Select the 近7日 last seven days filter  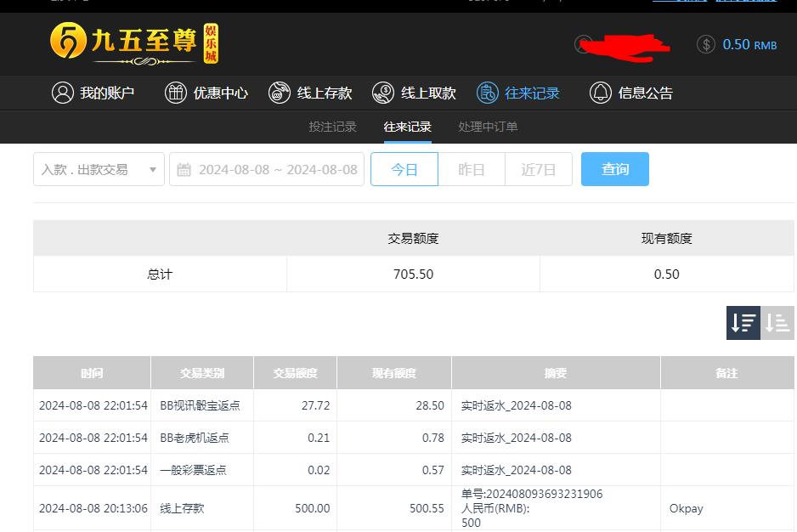point(538,169)
